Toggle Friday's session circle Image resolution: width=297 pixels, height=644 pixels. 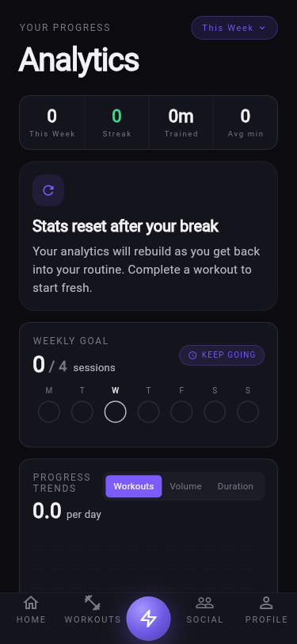pyautogui.click(x=181, y=412)
